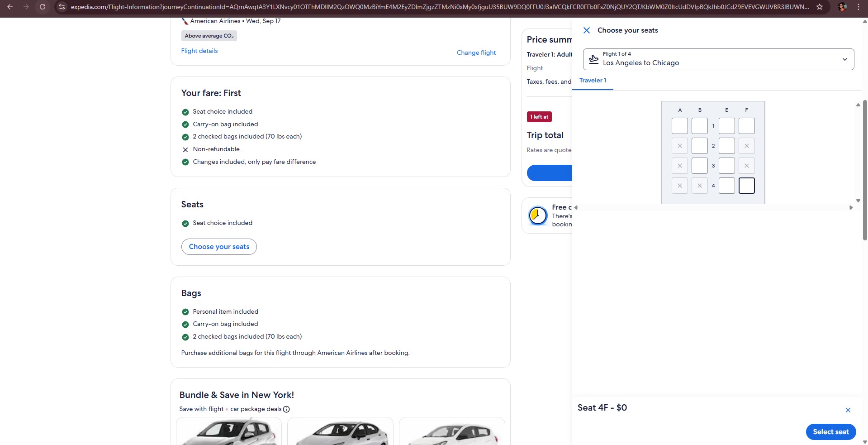The height and width of the screenshot is (445, 868).
Task: Close the Choose your seats panel
Action: click(x=586, y=30)
